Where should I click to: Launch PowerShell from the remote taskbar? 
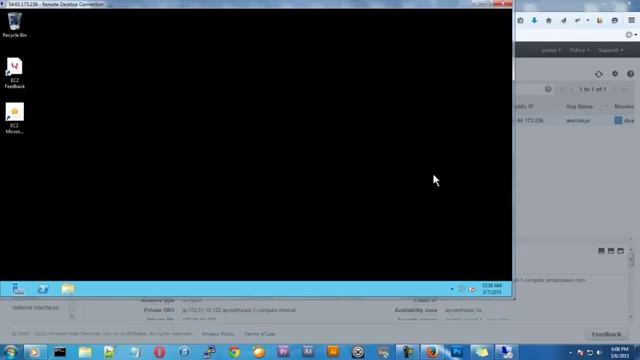[43, 289]
